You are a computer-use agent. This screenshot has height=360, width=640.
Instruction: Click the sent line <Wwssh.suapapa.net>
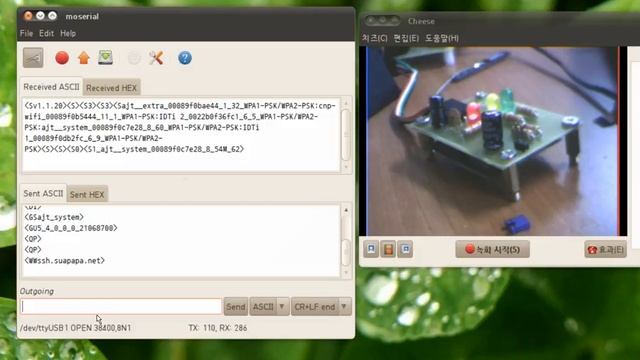pos(64,260)
